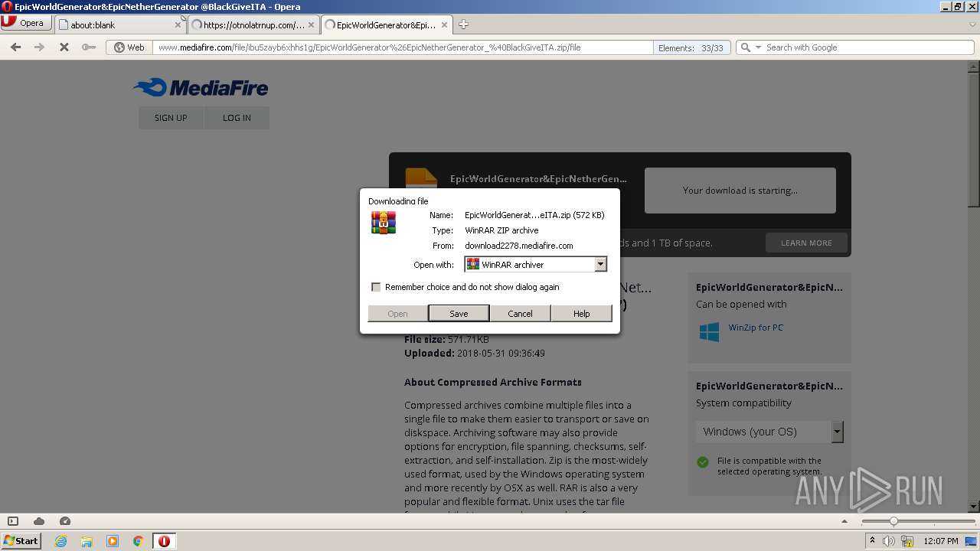The height and width of the screenshot is (551, 980).
Task: Click the Elements: 33/33 loading indicator
Action: pos(691,47)
